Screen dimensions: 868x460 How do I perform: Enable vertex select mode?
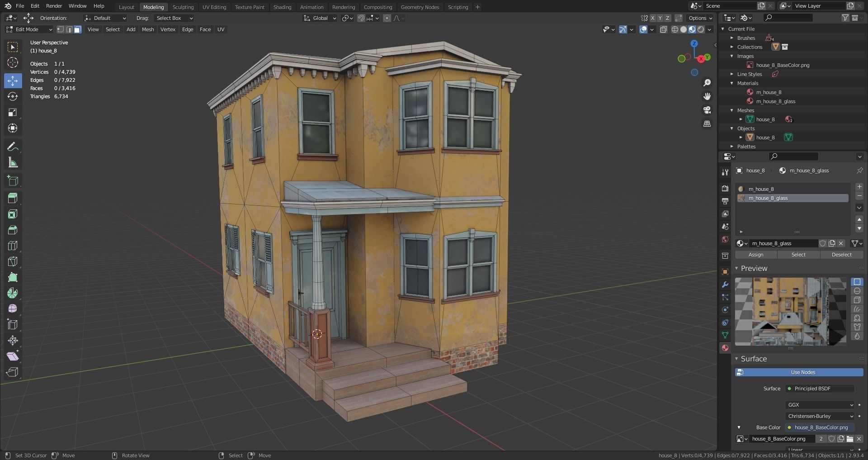coord(61,29)
